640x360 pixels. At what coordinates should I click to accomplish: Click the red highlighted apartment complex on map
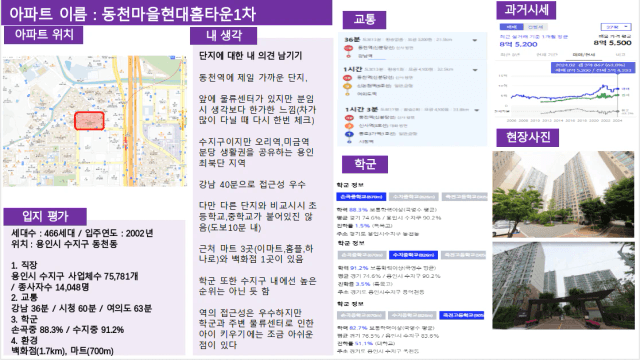tap(89, 121)
